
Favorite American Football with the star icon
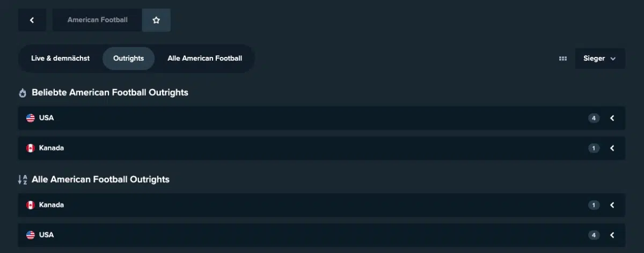click(x=156, y=20)
